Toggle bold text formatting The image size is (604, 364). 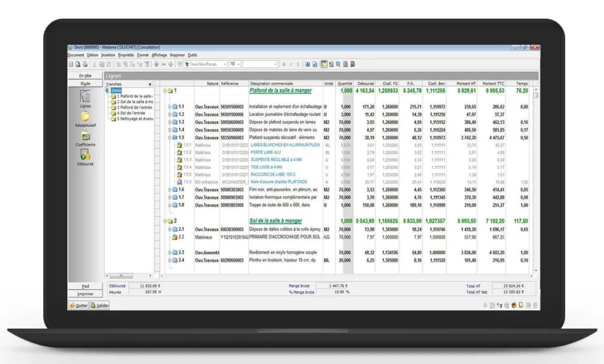click(283, 64)
